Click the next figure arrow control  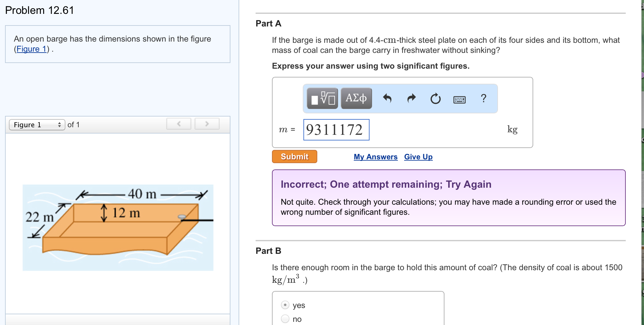(207, 123)
